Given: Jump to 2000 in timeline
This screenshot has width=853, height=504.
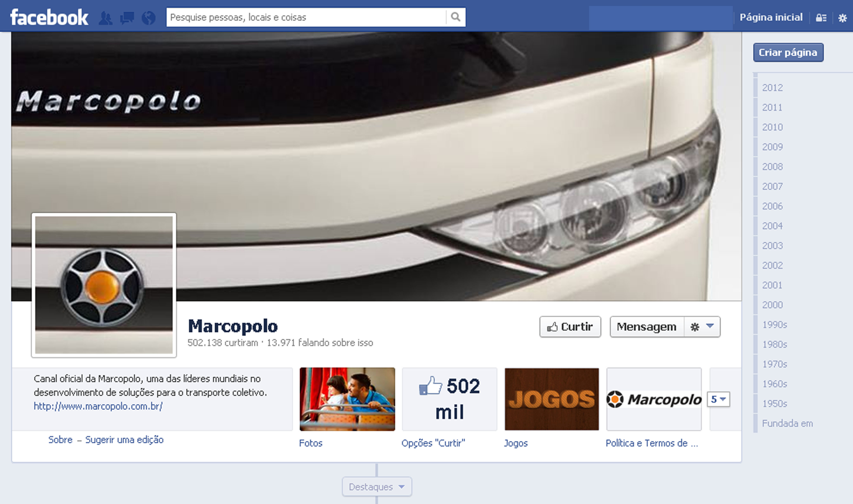Looking at the screenshot, I should (772, 305).
